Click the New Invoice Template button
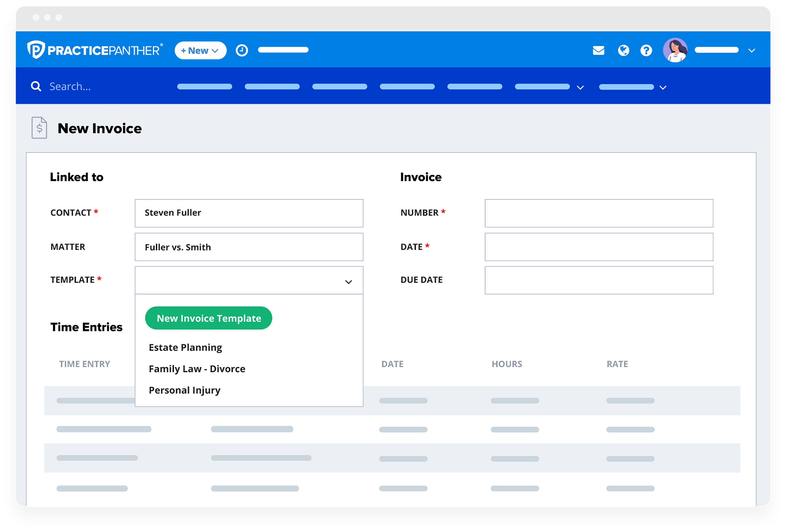 209,318
